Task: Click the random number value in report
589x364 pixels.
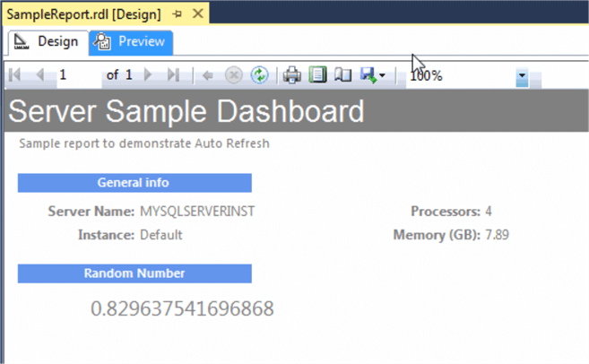Action: [182, 309]
